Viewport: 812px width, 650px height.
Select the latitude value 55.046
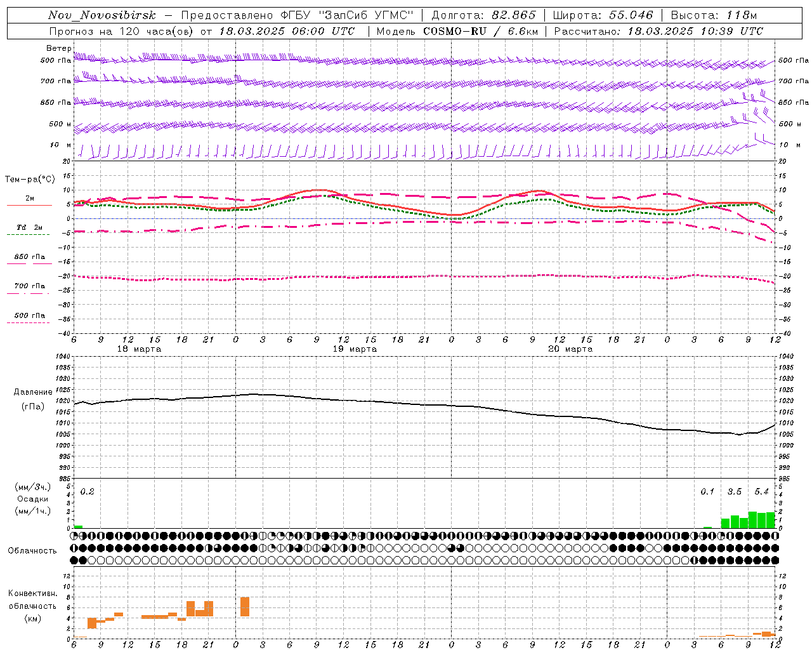[631, 15]
